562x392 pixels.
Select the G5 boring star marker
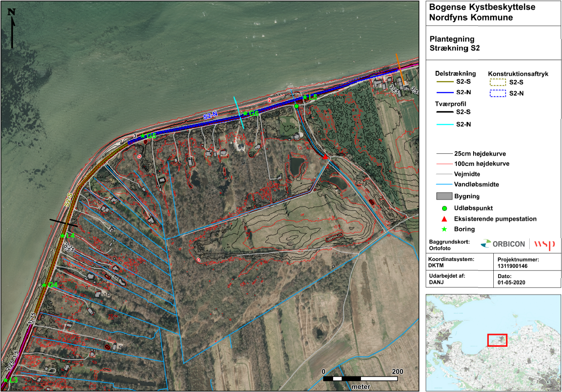click(143, 136)
